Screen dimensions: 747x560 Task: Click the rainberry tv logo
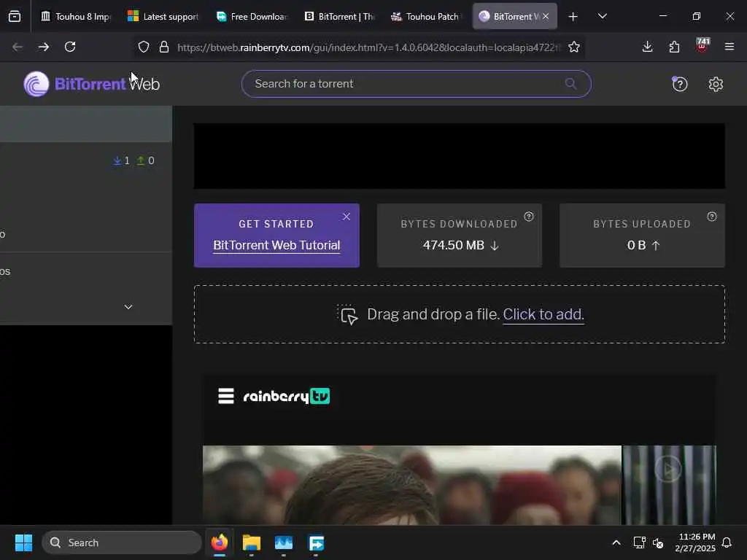click(286, 396)
